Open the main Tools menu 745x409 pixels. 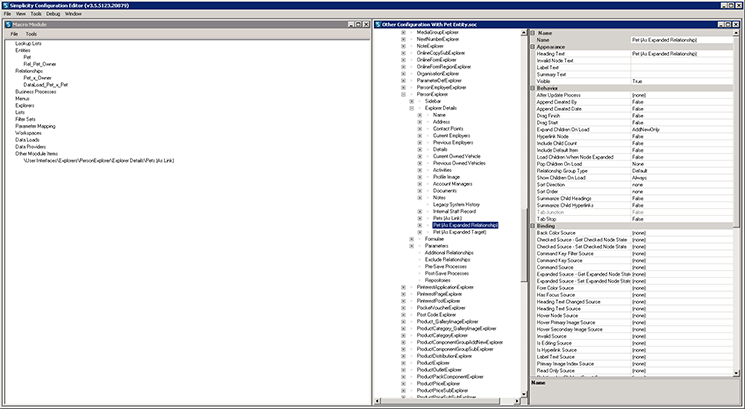36,14
